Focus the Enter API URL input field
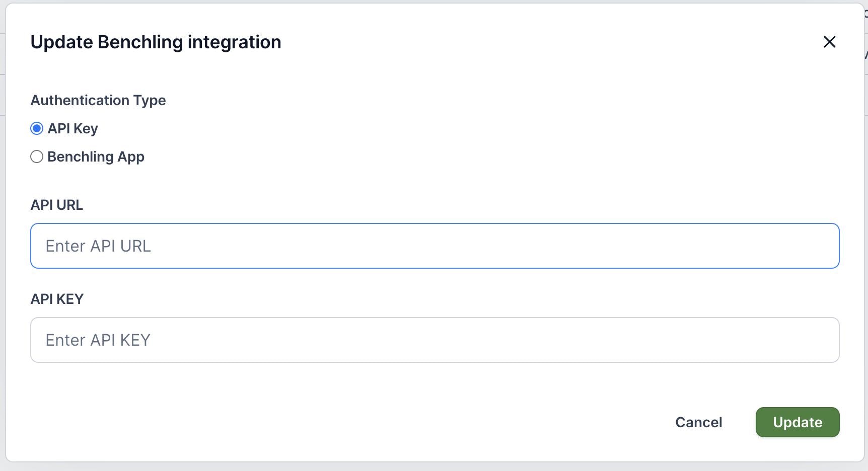 [x=435, y=246]
